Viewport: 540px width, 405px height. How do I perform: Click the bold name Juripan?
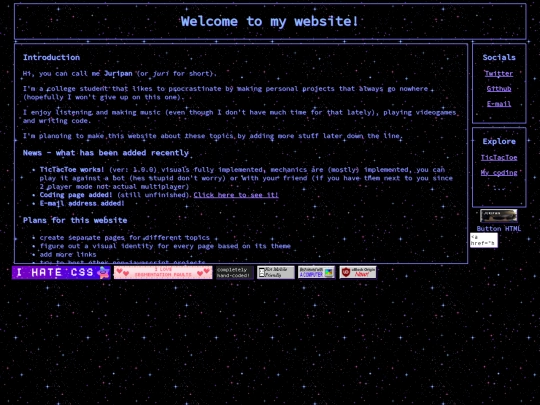[x=118, y=73]
